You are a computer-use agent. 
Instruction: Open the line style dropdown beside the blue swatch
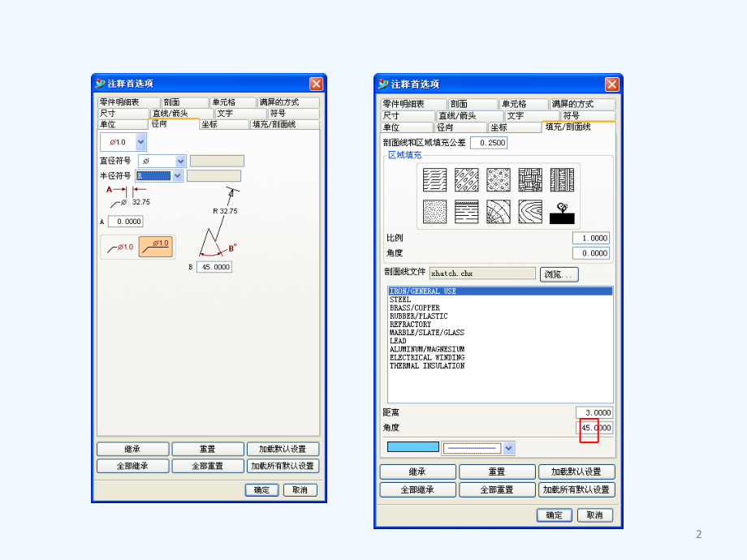click(508, 448)
